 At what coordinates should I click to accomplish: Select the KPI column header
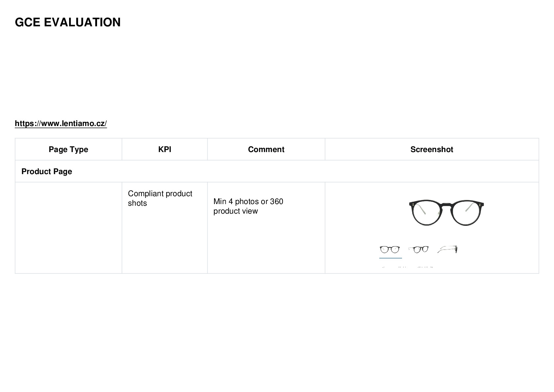[x=164, y=149]
